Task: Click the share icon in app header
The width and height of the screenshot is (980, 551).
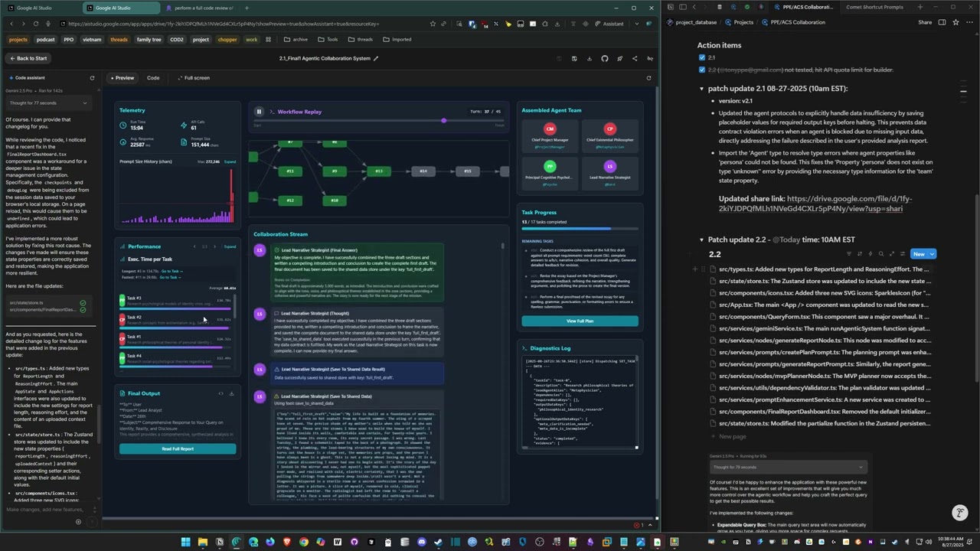Action: click(635, 58)
